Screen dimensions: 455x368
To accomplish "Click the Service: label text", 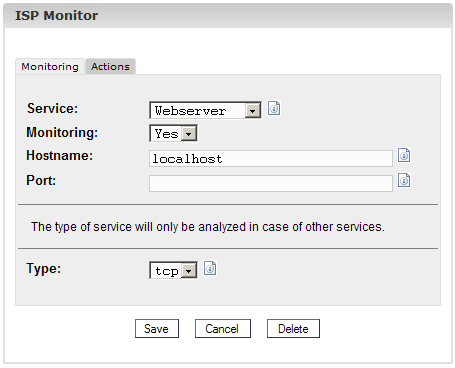I will coord(52,108).
